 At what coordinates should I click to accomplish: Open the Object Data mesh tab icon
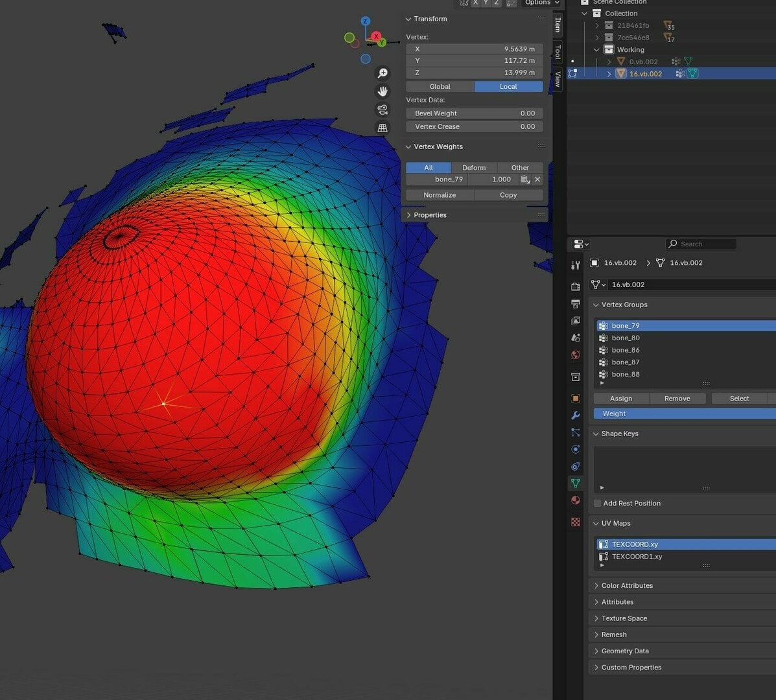576,484
